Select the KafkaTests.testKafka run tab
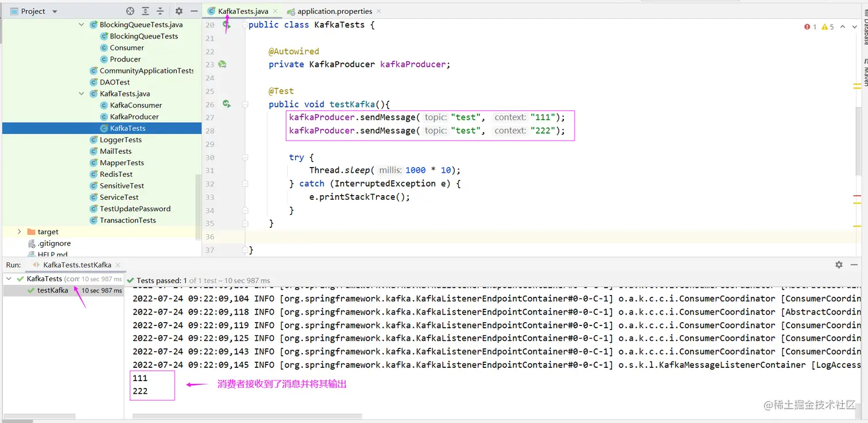Screen dimensions: 868x423 [77, 265]
